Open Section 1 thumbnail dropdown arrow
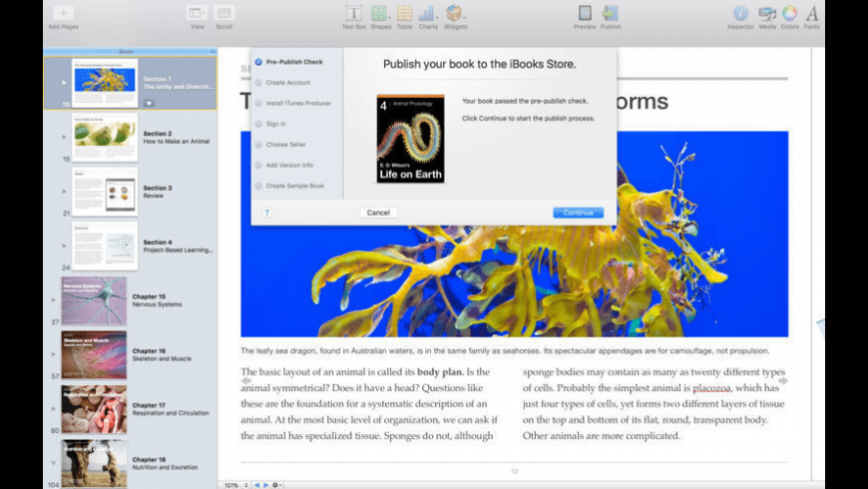Image resolution: width=868 pixels, height=489 pixels. pos(149,104)
